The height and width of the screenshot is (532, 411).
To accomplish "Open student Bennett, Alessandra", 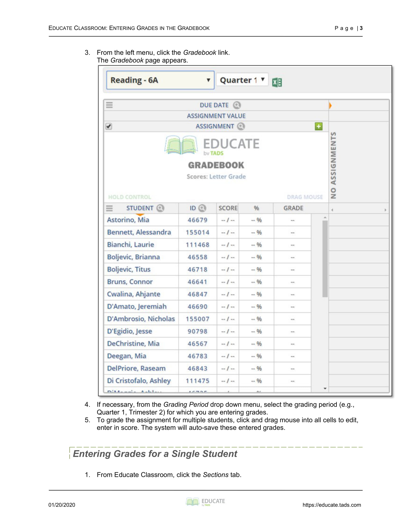I will pos(139,232).
